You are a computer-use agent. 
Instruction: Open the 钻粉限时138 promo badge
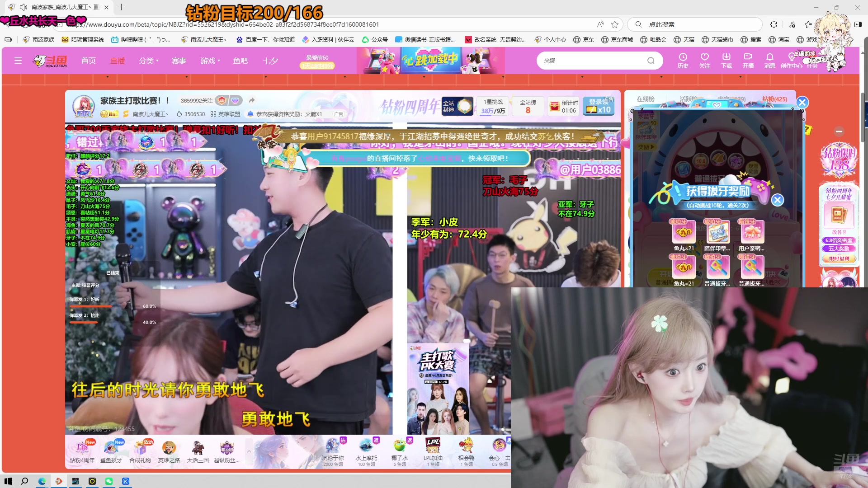[839, 160]
